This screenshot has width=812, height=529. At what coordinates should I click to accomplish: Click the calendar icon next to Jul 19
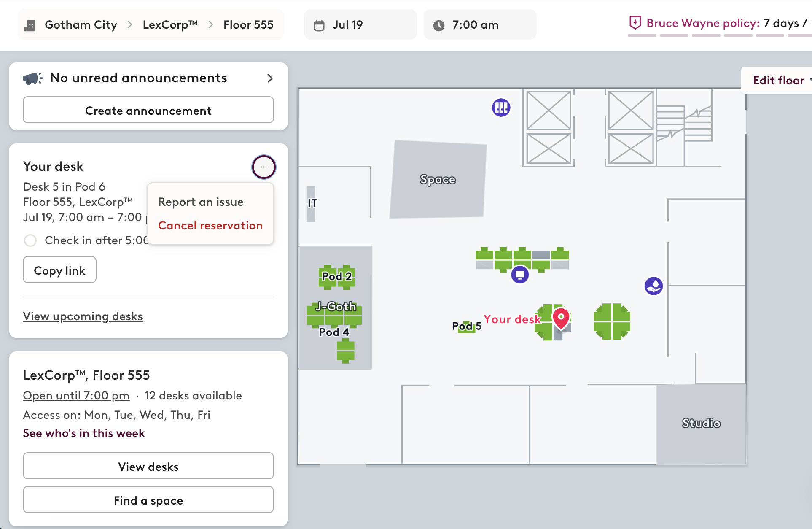pyautogui.click(x=319, y=25)
